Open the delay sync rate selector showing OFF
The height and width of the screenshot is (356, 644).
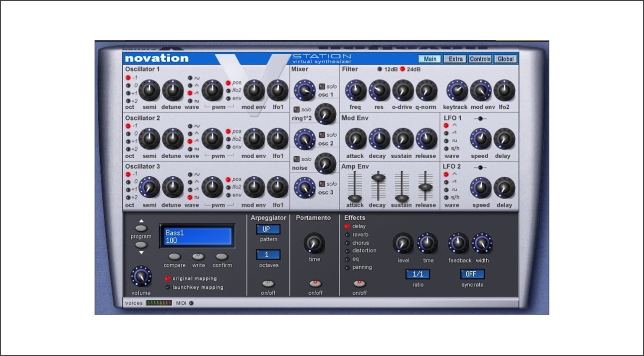[472, 274]
